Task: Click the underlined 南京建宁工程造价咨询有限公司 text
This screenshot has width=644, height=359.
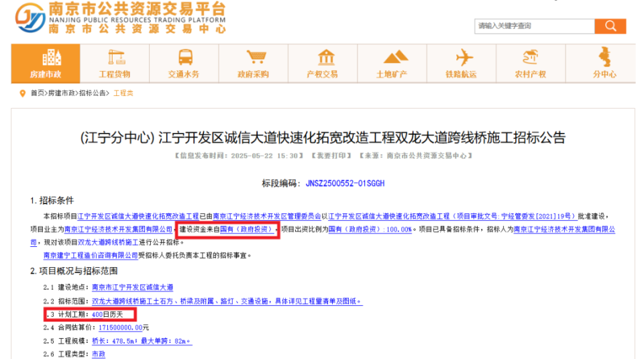Action: (91, 256)
